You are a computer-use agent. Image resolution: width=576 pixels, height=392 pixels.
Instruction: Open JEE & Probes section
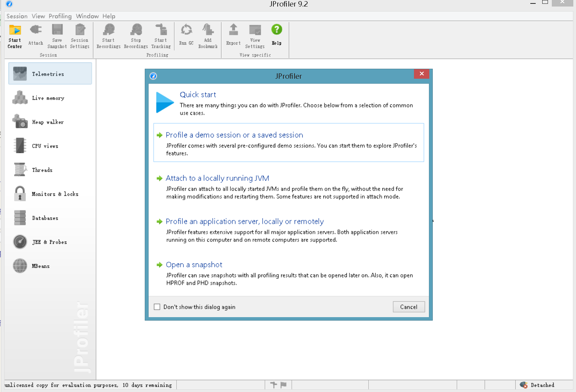tap(50, 242)
